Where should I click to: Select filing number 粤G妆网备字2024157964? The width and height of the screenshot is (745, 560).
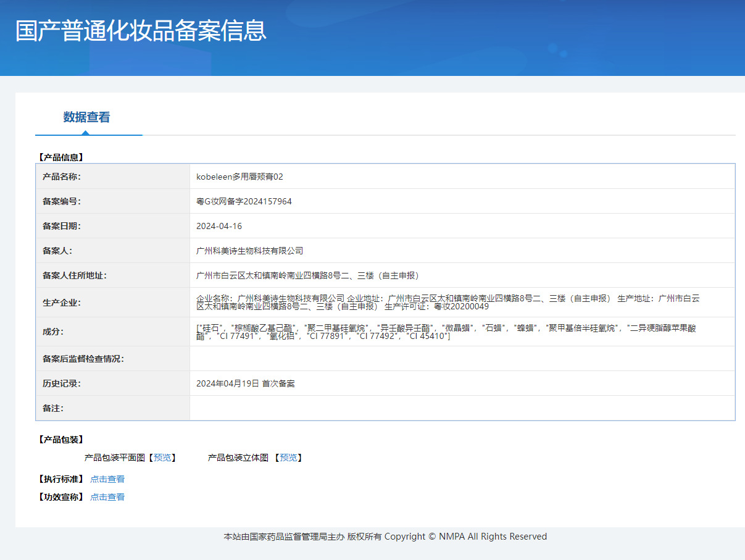point(244,201)
